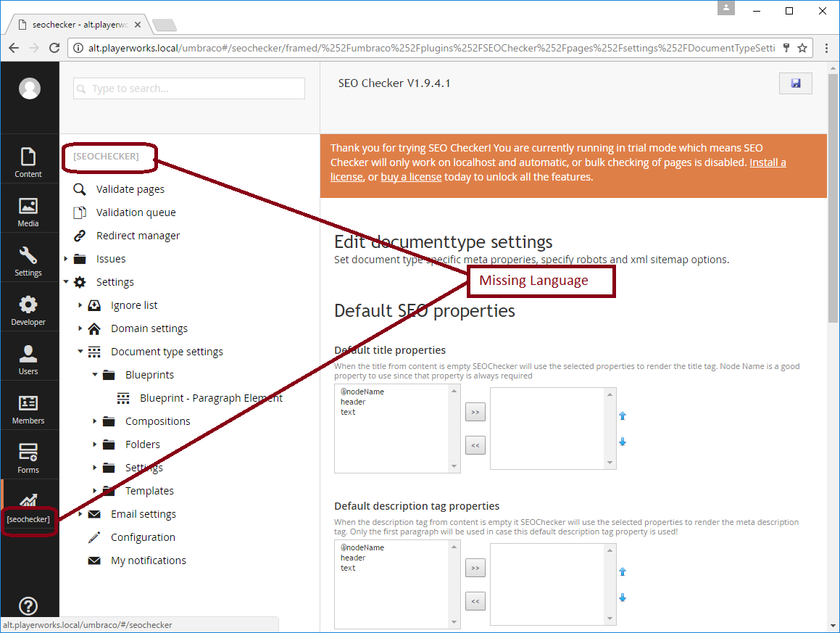Select Redirect manager in the tree
This screenshot has height=633, width=840.
138,236
